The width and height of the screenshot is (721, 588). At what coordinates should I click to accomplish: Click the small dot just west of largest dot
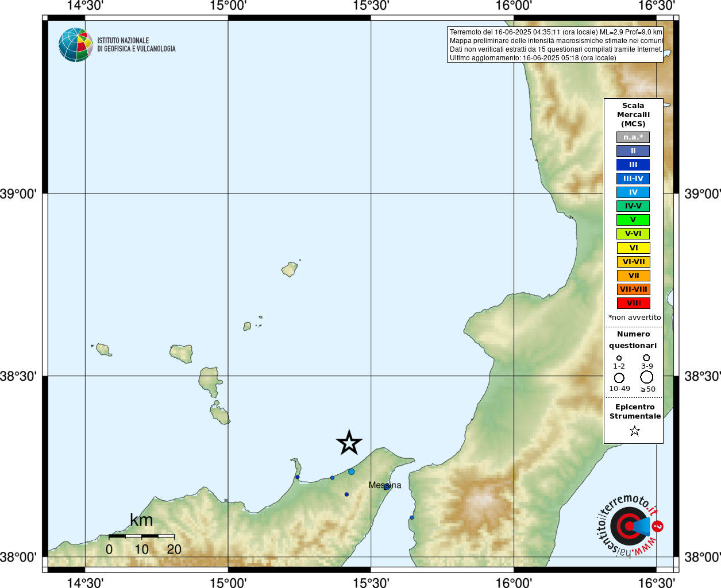[x=332, y=478]
